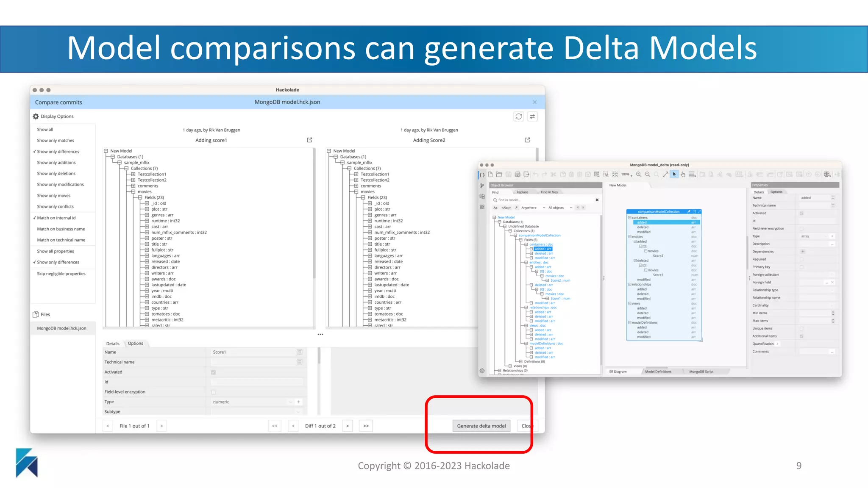Click the pin icon on comparisonModelCollection header
The image size is (868, 488).
[689, 211]
